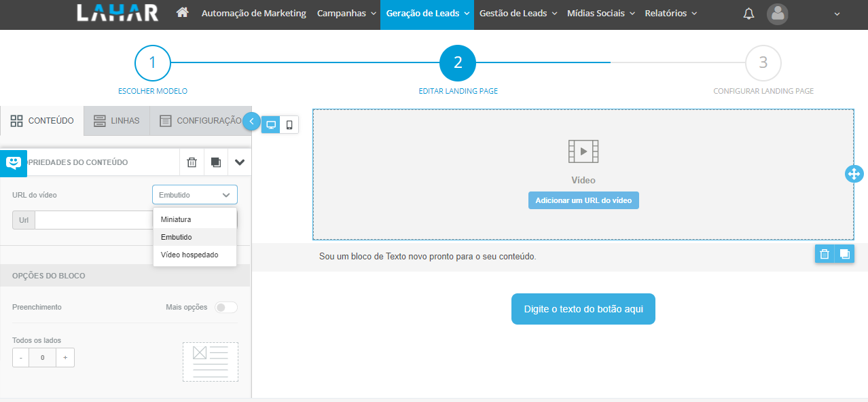Switch to desktop preview icon
The height and width of the screenshot is (402, 868).
coord(271,124)
